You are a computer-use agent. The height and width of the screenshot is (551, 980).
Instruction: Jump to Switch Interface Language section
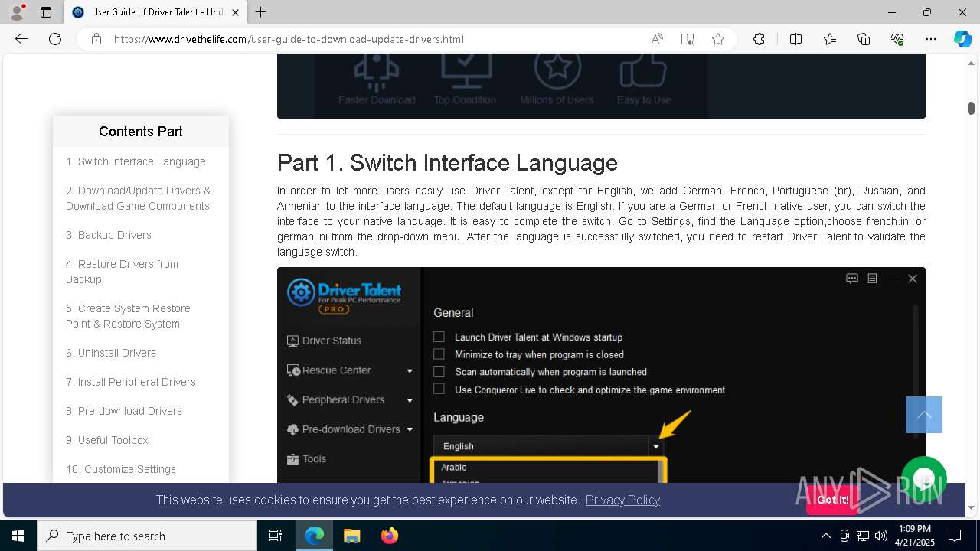click(x=136, y=161)
